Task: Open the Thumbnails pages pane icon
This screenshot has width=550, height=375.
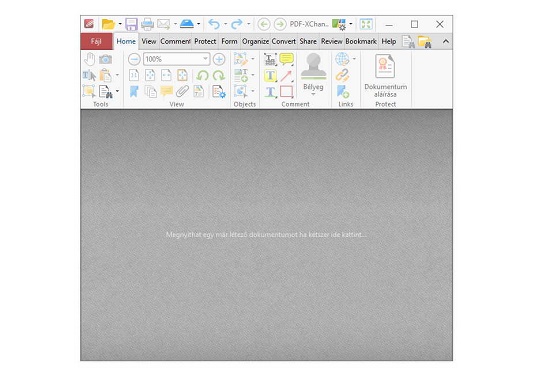Action: point(150,92)
